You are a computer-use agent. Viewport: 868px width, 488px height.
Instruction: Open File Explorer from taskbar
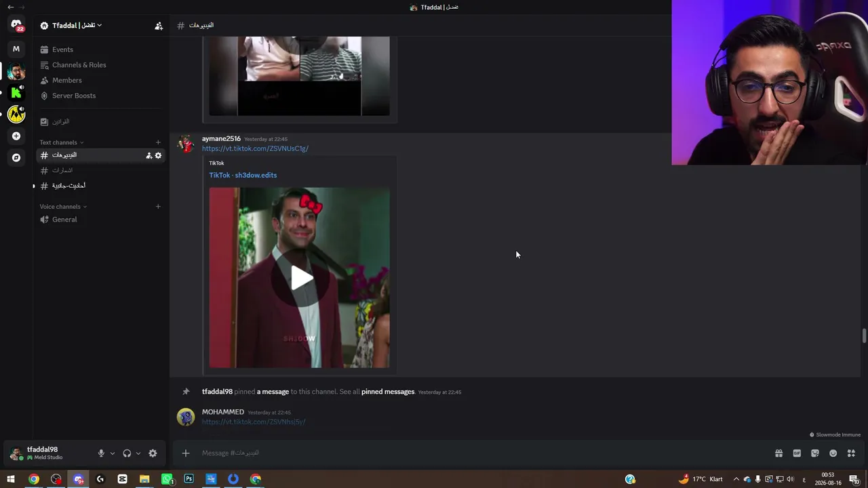point(144,479)
